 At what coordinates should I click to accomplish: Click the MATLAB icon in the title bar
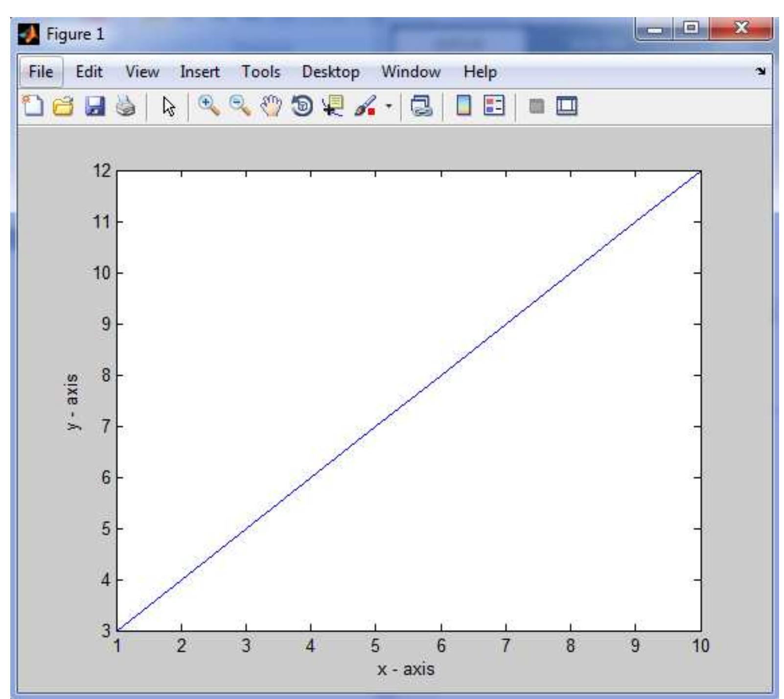(x=28, y=34)
